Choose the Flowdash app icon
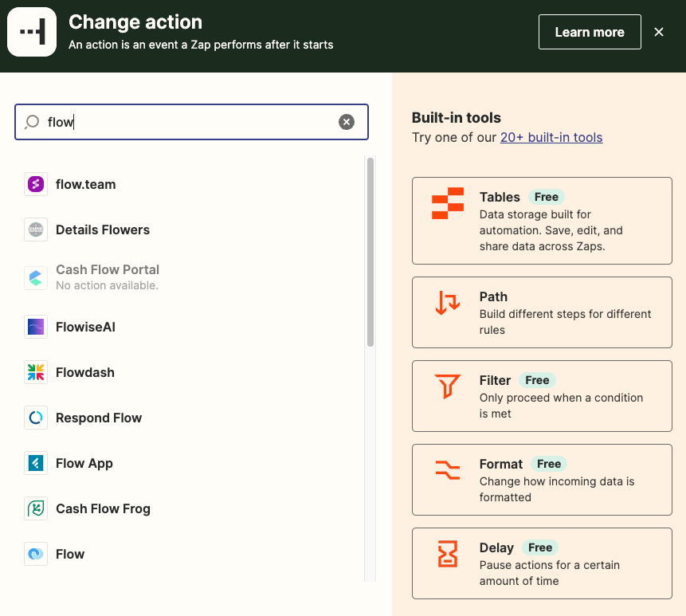Image resolution: width=686 pixels, height=616 pixels. coord(36,373)
